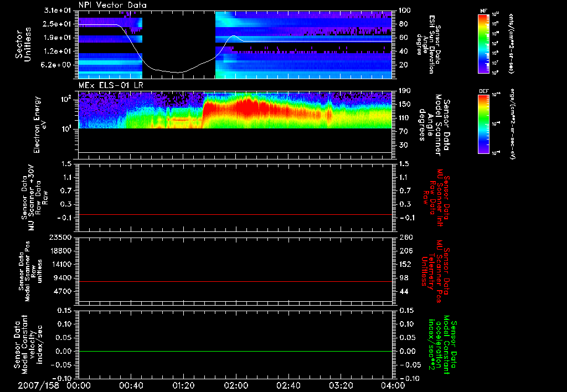The width and height of the screenshot is (567, 392).
Task: Click the "00:40" time tick label
Action: pyautogui.click(x=131, y=385)
